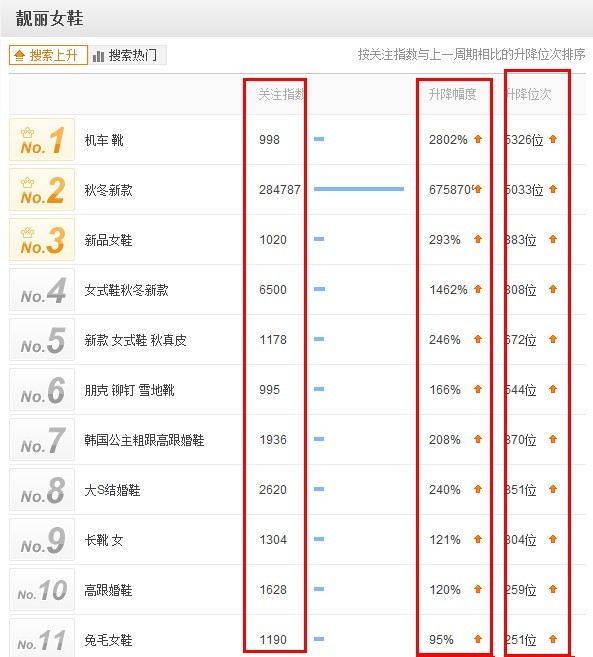Click the up arrow beside 259位
The image size is (593, 657).
pyautogui.click(x=553, y=589)
